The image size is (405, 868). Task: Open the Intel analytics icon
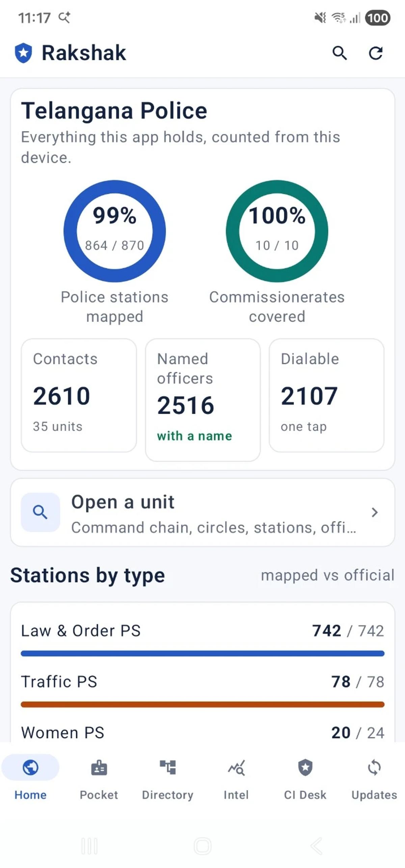[x=236, y=768]
